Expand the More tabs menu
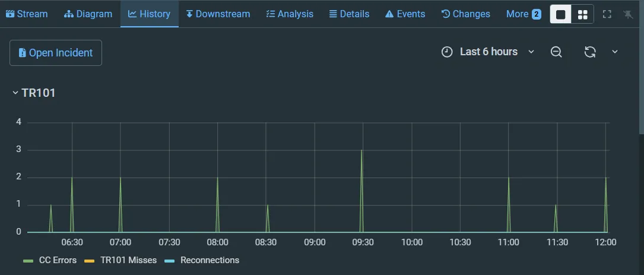 pos(524,14)
